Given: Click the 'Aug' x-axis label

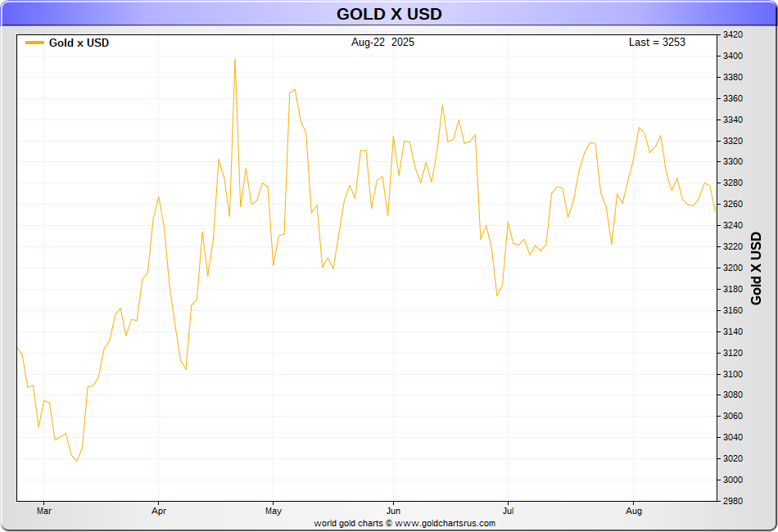Looking at the screenshot, I should pos(634,511).
